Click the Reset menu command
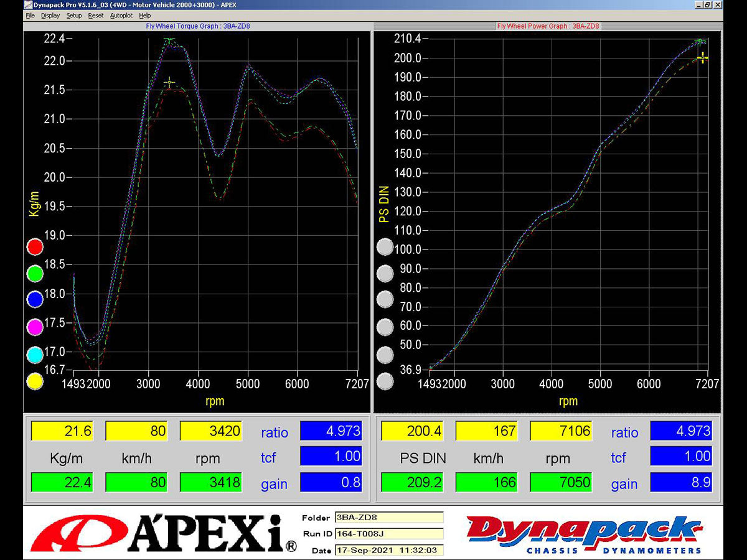 pos(95,16)
